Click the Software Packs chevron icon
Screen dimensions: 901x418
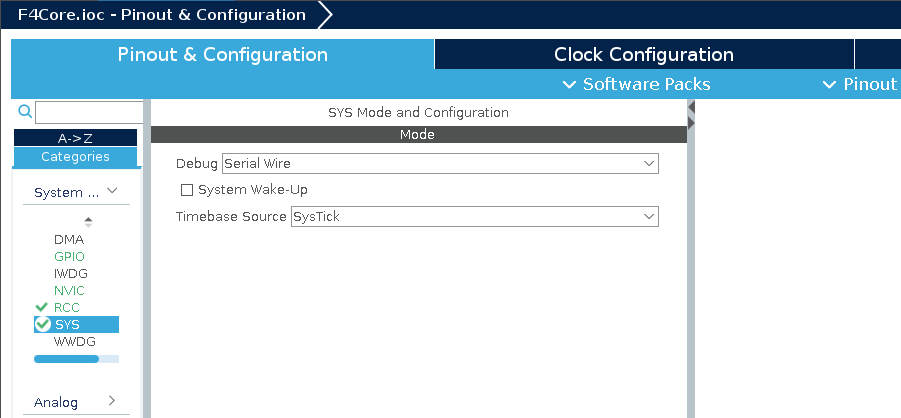click(x=569, y=85)
